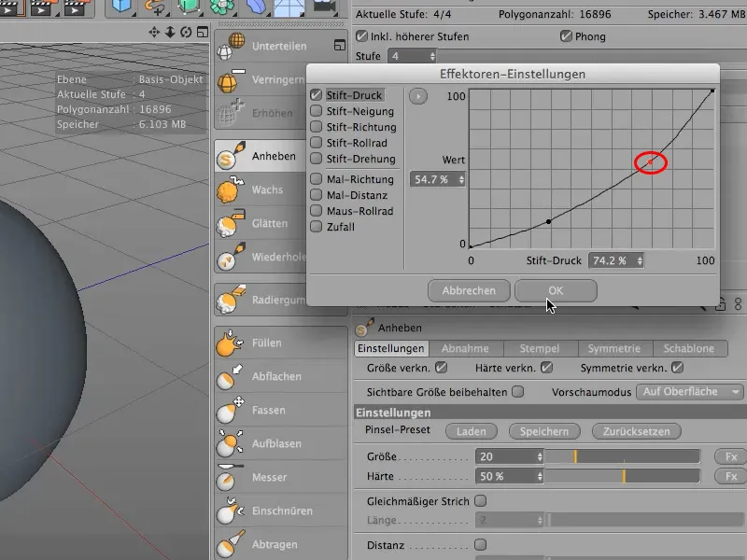Screen dimensions: 747x560
Task: Select the Aufblasen inflate brush icon
Action: (x=231, y=444)
